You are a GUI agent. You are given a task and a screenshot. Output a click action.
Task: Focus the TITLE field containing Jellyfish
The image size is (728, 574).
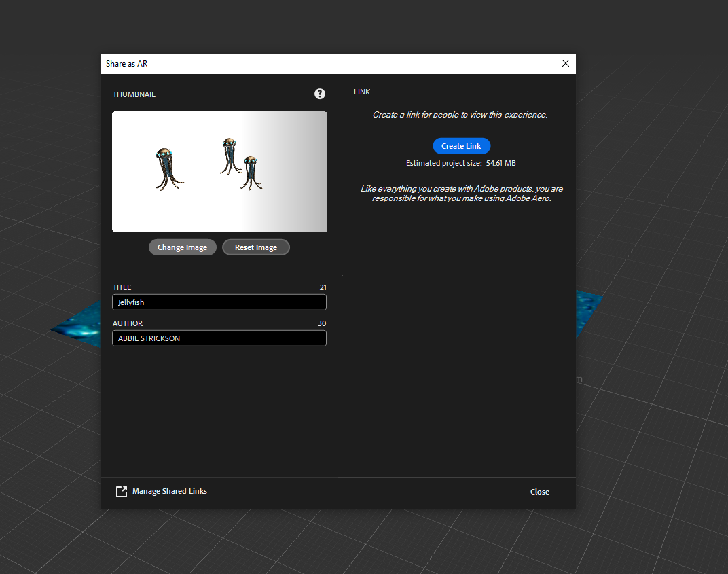point(219,302)
